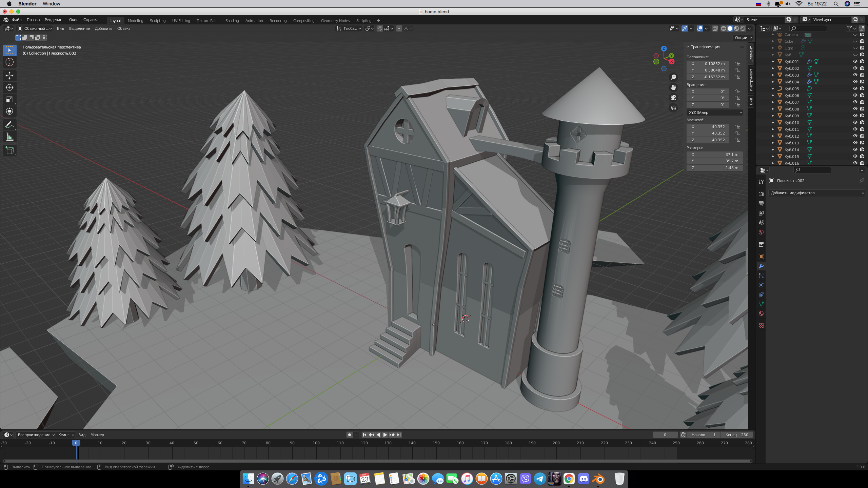
Task: Expand the Куб.005 tree item
Action: [x=773, y=88]
